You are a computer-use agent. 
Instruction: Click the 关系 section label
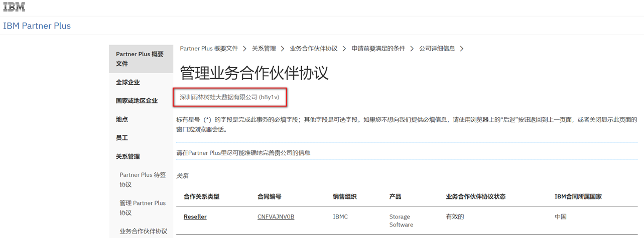182,176
